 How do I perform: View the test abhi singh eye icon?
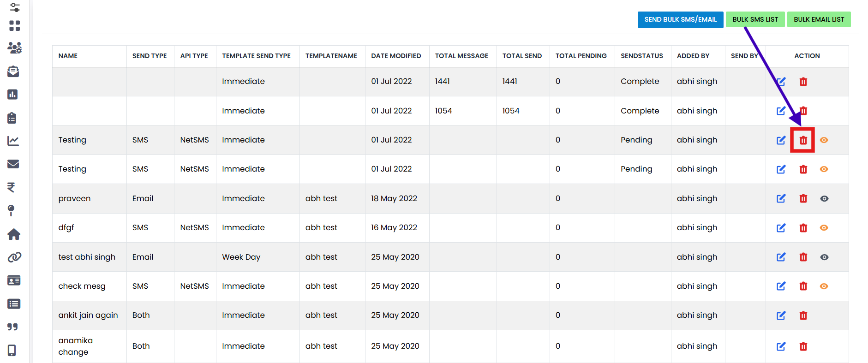(824, 257)
